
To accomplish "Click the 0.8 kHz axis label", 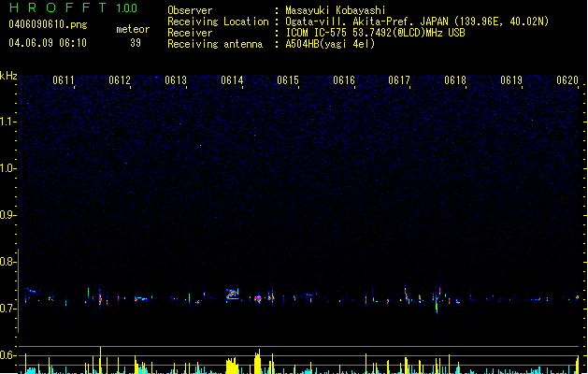I will pos(7,262).
